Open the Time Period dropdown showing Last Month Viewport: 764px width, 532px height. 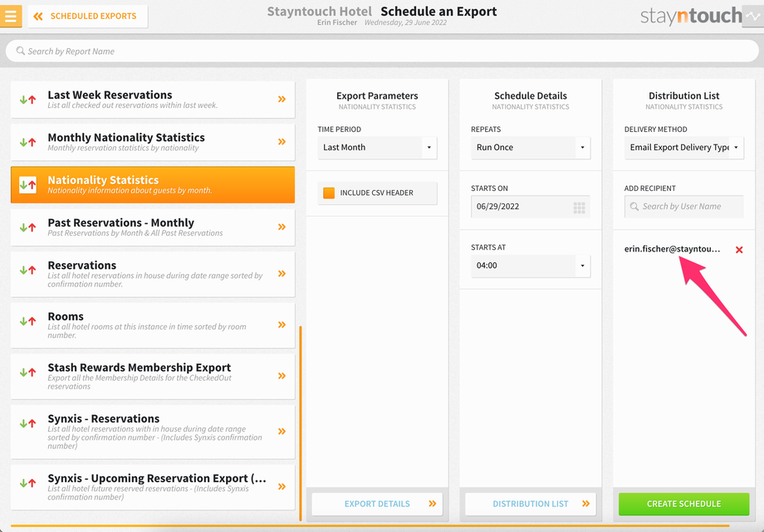[377, 147]
